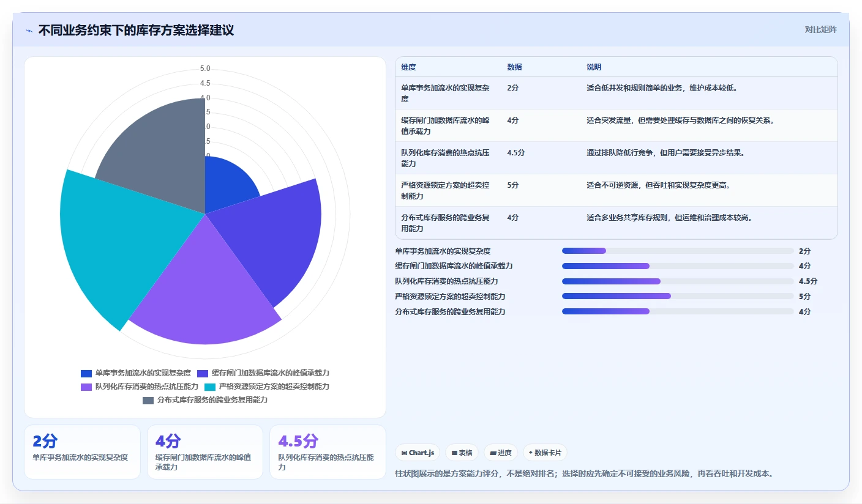Click the 4.5分 value in the table
Viewport: 862px width, 504px height.
pyautogui.click(x=515, y=153)
